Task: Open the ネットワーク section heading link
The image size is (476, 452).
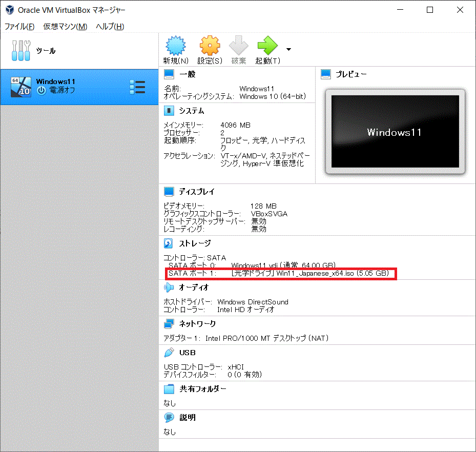Action: (x=197, y=324)
